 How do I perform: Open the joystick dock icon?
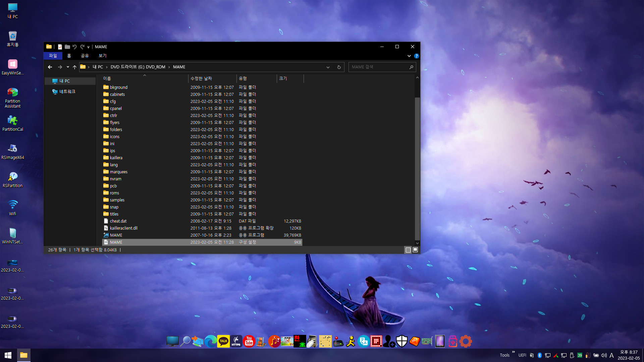(x=338, y=341)
